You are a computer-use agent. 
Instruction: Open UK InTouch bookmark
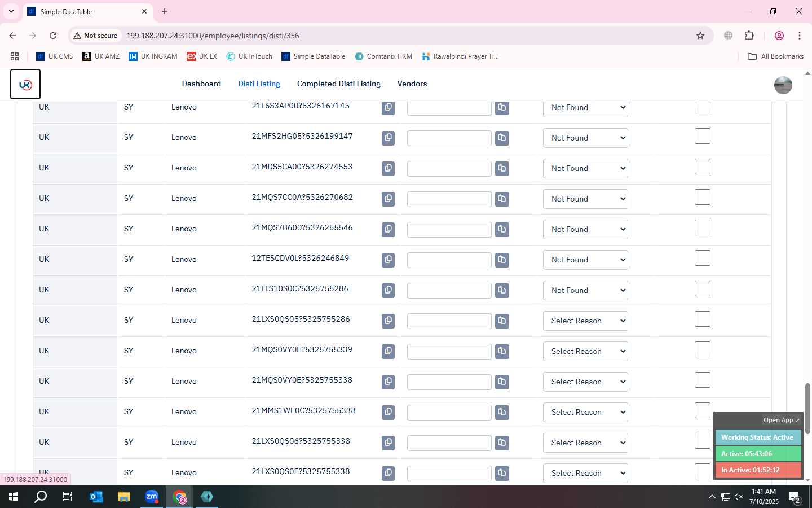coord(249,56)
